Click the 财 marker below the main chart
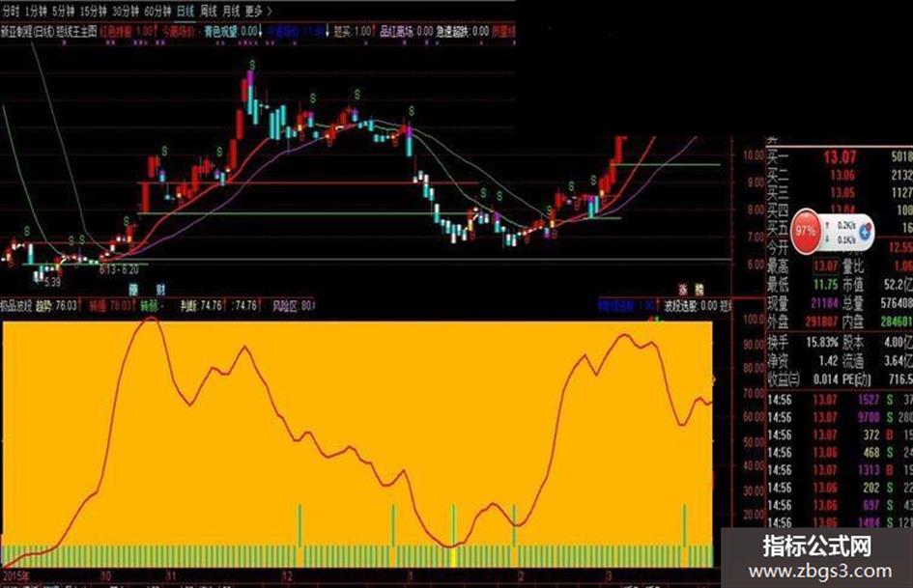Screen dimensions: 913x588 pos(160,290)
